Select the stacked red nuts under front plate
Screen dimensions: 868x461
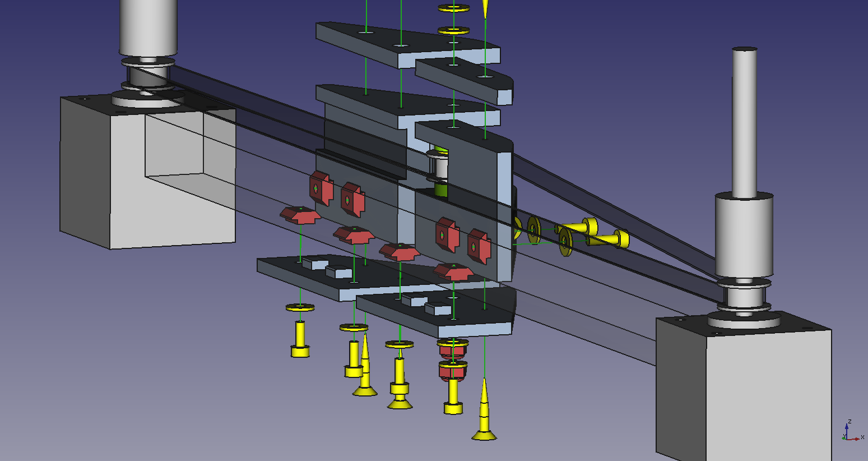click(x=453, y=362)
